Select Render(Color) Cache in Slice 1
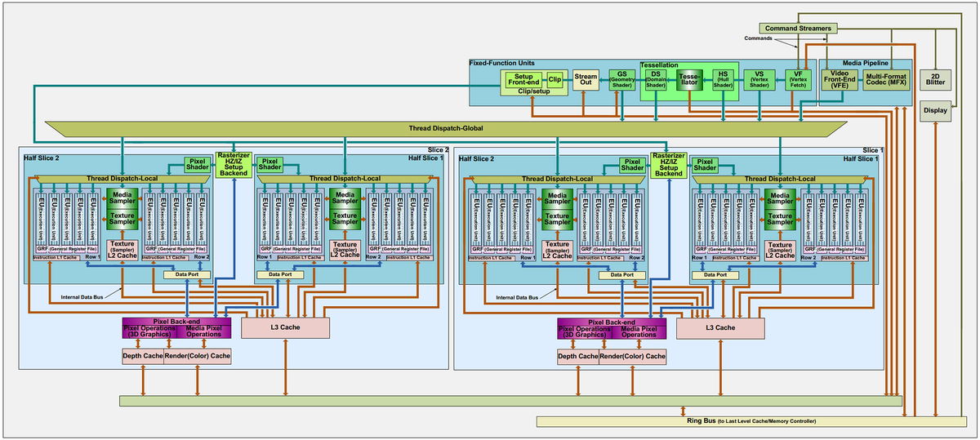The width and height of the screenshot is (980, 440). coord(632,357)
